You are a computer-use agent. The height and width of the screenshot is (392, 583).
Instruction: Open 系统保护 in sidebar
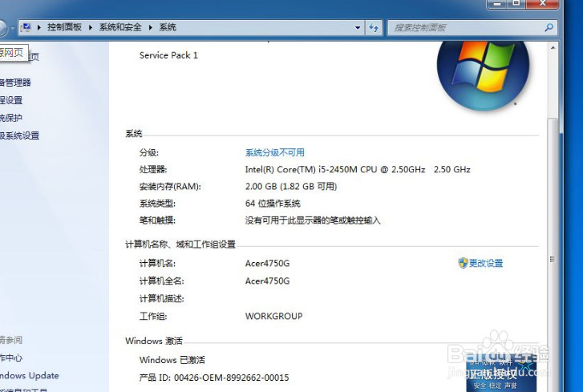11,118
